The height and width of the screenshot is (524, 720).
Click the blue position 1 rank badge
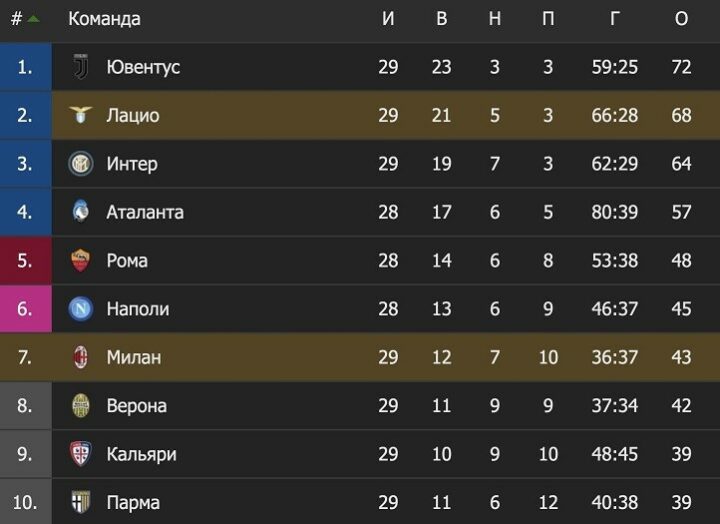tap(25, 67)
